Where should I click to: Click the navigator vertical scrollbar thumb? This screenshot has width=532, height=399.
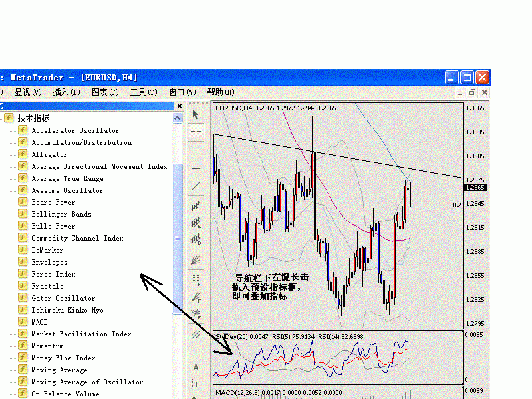177,239
